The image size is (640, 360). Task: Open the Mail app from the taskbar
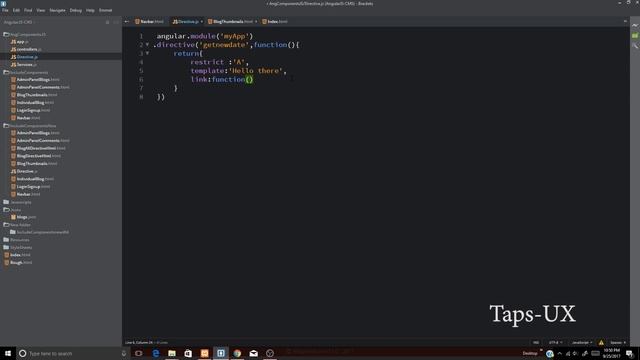(x=253, y=353)
